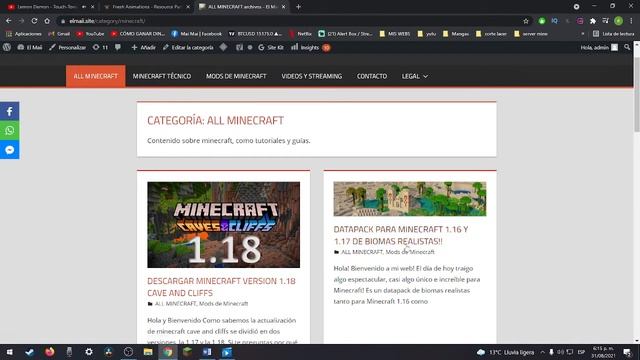640x360 pixels.
Task: Click the browser back arrow
Action: coord(9,21)
